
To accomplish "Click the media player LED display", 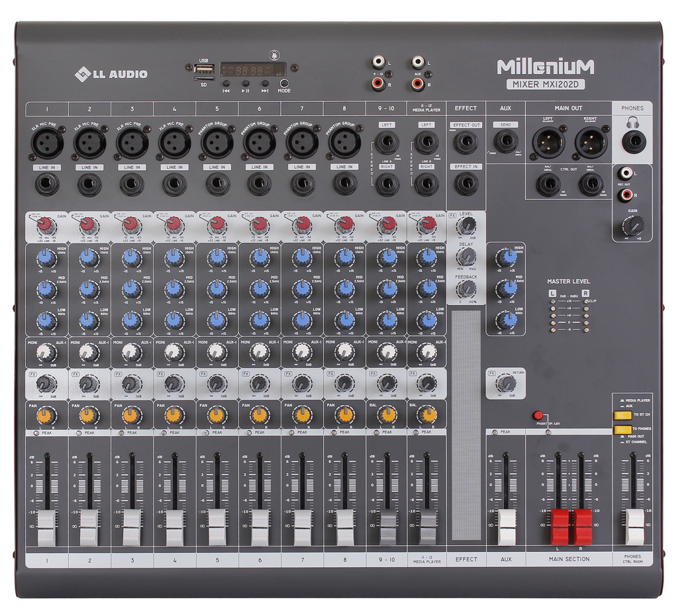I will pos(253,69).
